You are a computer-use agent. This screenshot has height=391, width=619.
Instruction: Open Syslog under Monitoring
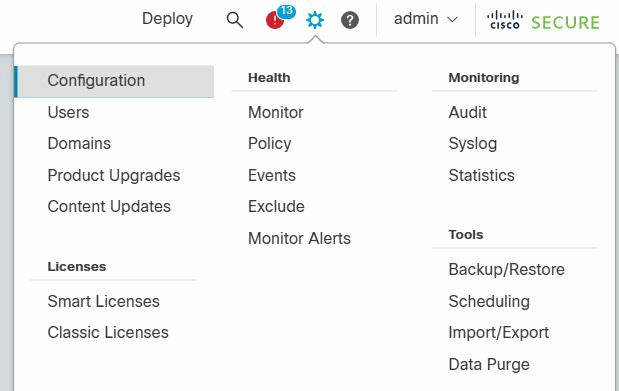coord(473,144)
